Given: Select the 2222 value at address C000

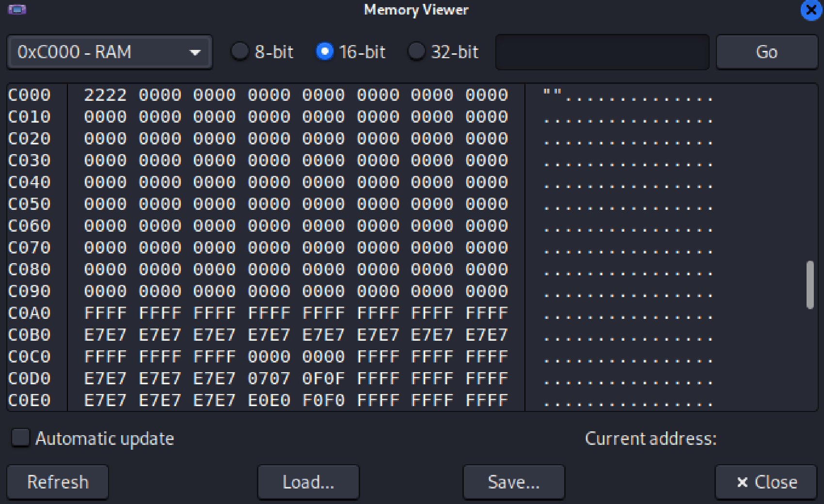Looking at the screenshot, I should click(105, 95).
